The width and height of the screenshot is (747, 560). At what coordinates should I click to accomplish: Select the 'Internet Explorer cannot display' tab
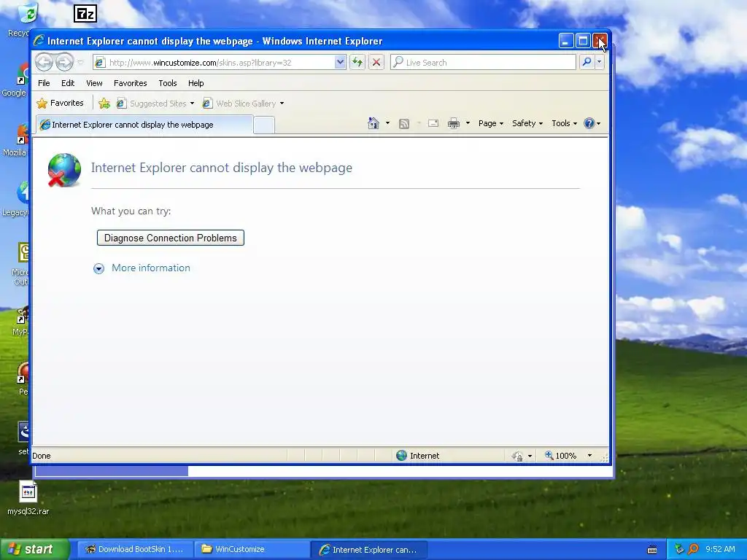tap(145, 125)
